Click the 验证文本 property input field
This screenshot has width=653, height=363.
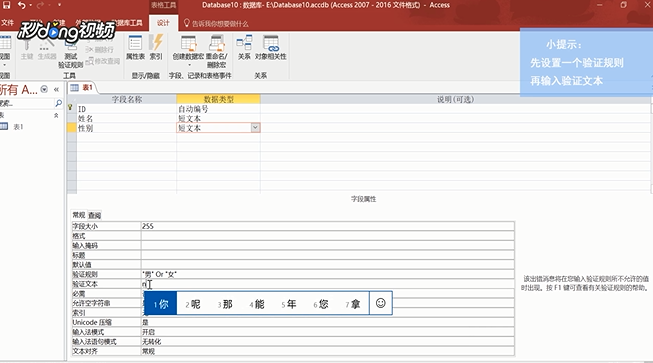pos(327,284)
